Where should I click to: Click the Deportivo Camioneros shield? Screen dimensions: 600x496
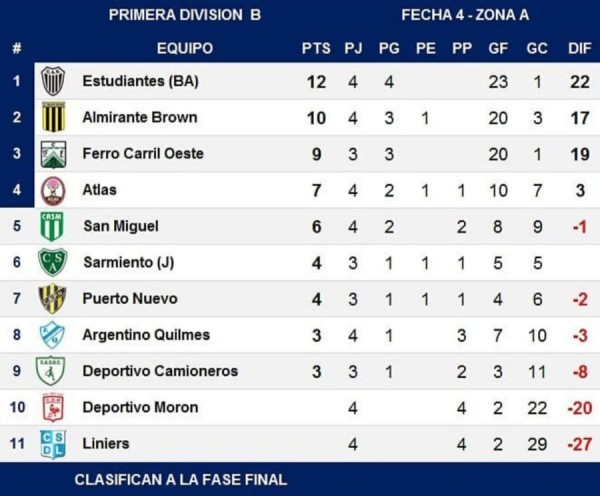(50, 370)
